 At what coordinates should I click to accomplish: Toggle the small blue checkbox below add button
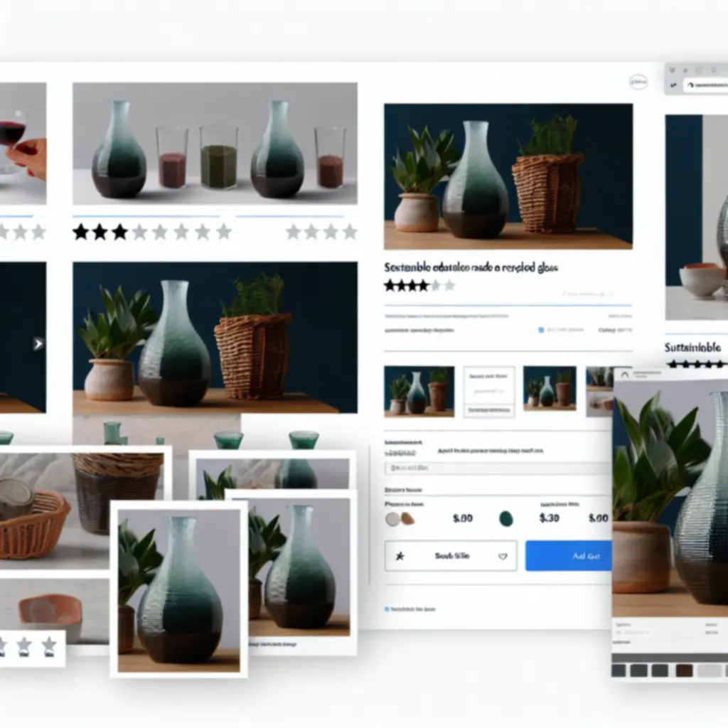pos(387,609)
